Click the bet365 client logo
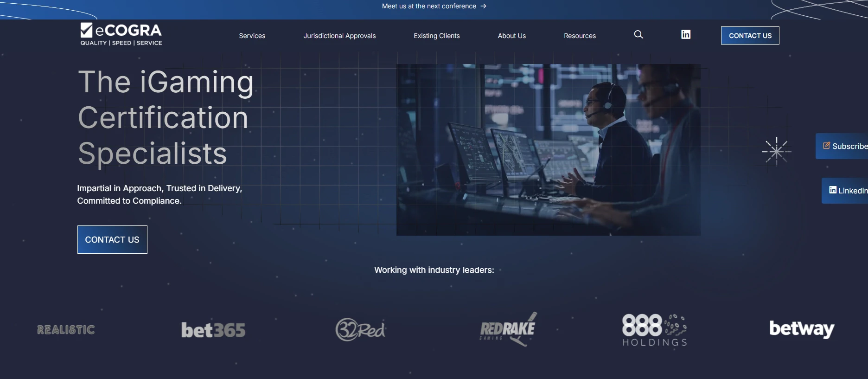 [213, 330]
